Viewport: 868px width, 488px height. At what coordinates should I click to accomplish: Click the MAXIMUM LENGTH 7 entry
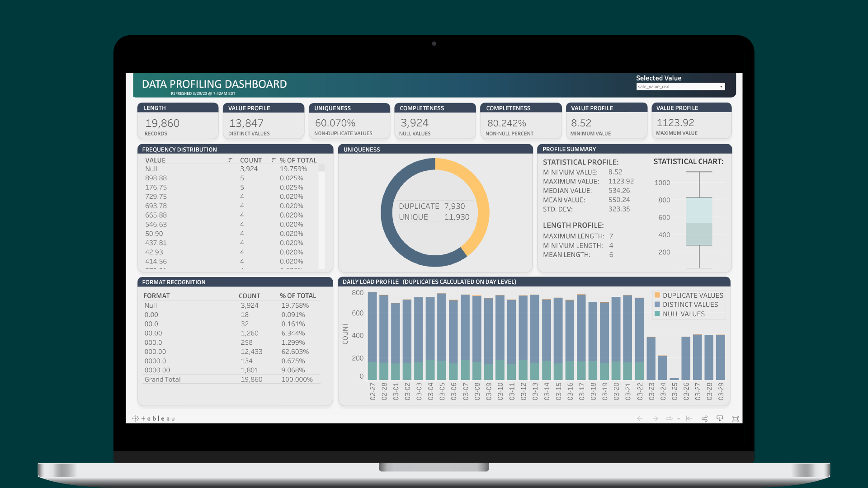578,236
